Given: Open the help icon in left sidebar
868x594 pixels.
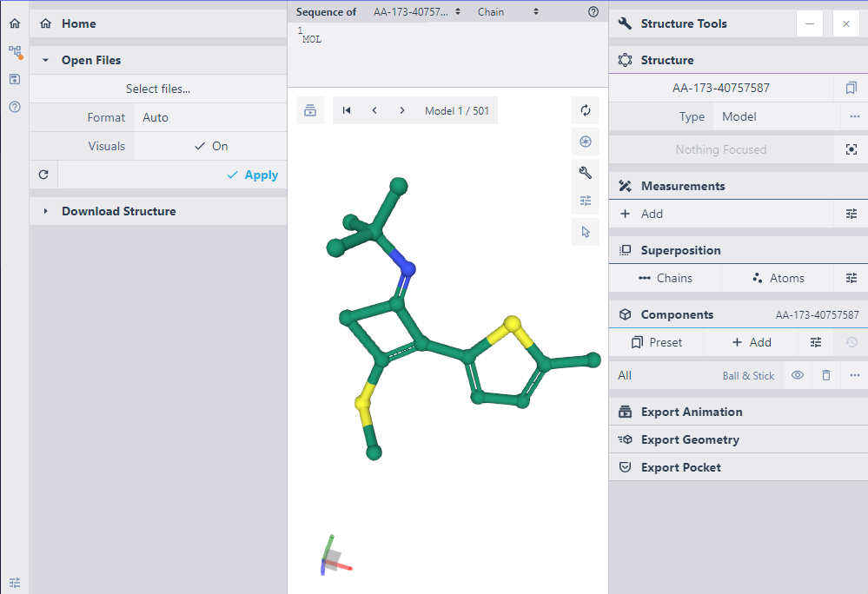Looking at the screenshot, I should pos(15,107).
